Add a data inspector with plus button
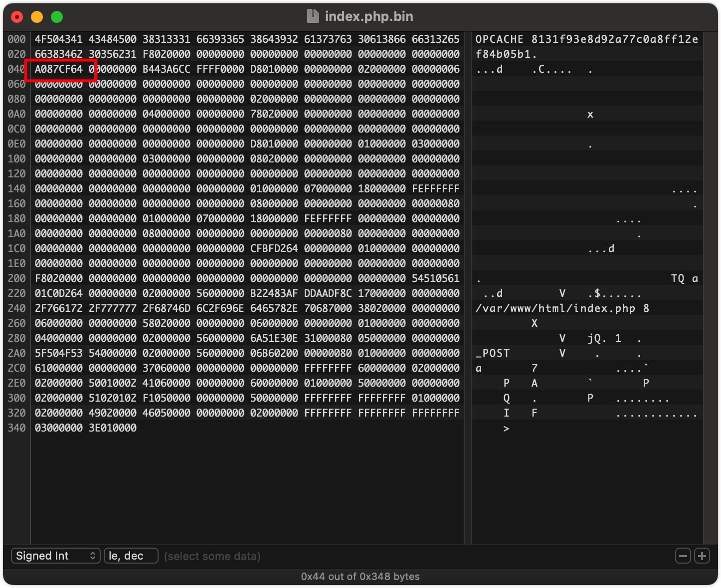 pos(702,556)
